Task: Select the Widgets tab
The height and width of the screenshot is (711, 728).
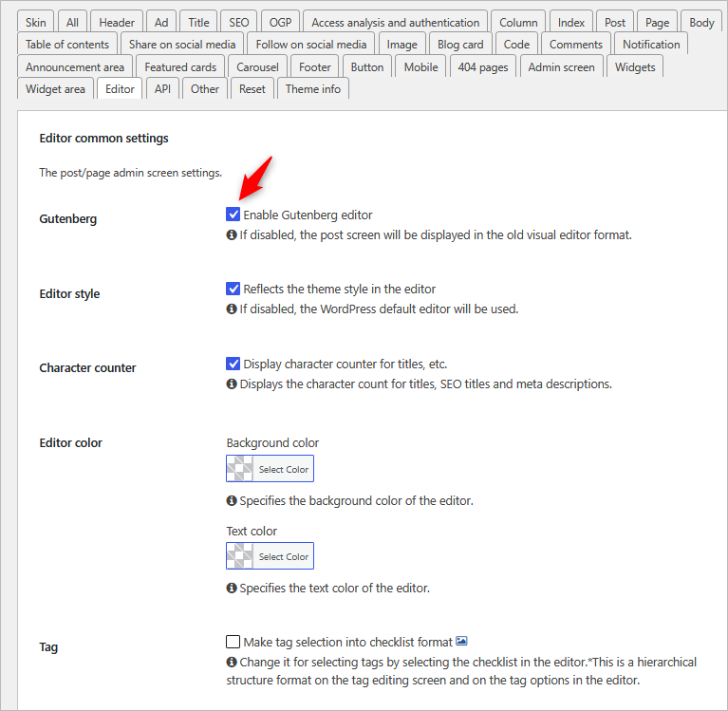Action: tap(635, 67)
